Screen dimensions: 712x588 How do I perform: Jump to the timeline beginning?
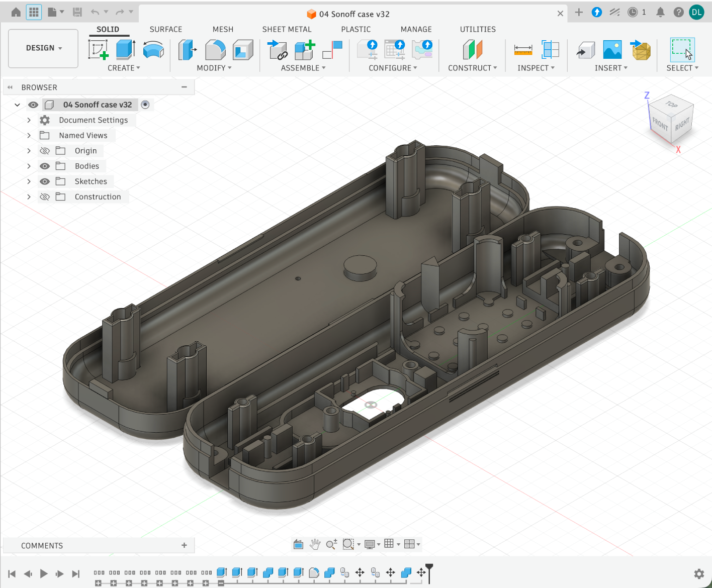pos(12,573)
